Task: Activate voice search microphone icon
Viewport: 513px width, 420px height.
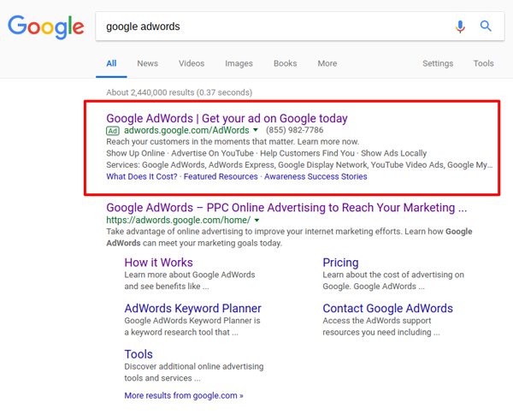Action: pyautogui.click(x=460, y=27)
